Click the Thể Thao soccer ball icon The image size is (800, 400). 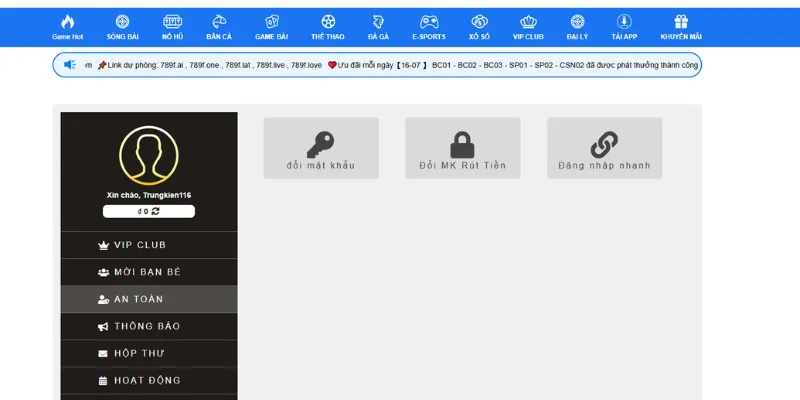tap(328, 22)
